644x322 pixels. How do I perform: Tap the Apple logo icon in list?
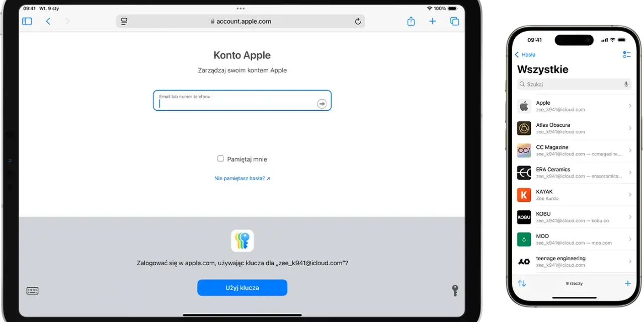[524, 106]
